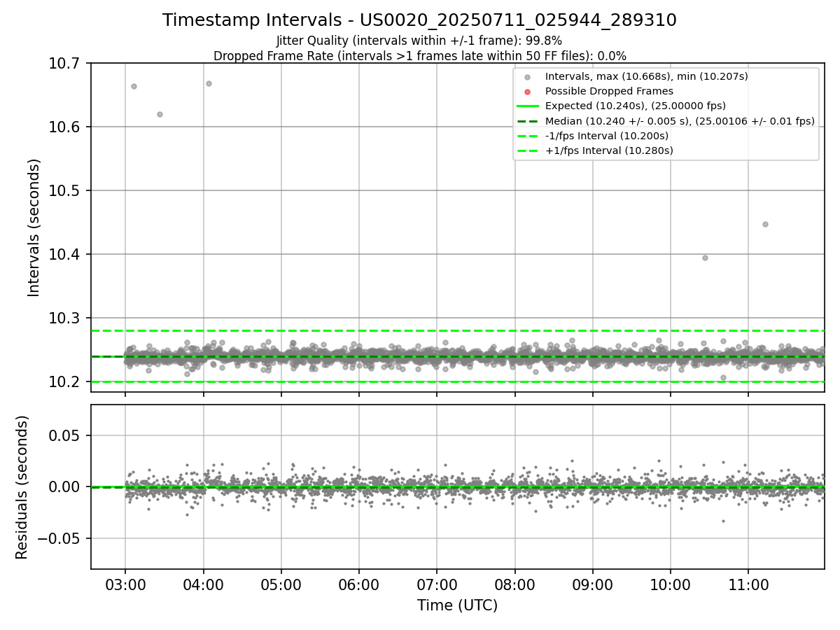This screenshot has width=840, height=630.
Task: Click legend entry 'Expected (10.240s), (25.00000 fps)'
Action: point(636,106)
